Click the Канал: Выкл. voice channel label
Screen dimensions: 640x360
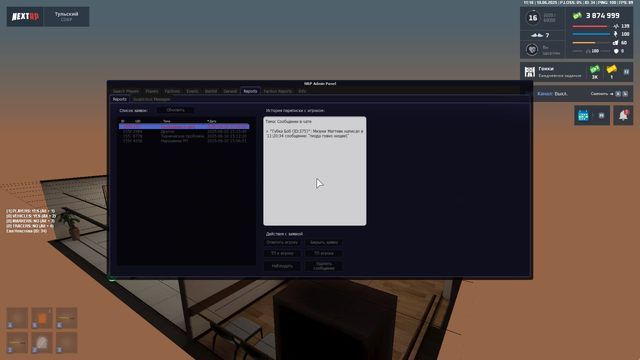tap(552, 94)
